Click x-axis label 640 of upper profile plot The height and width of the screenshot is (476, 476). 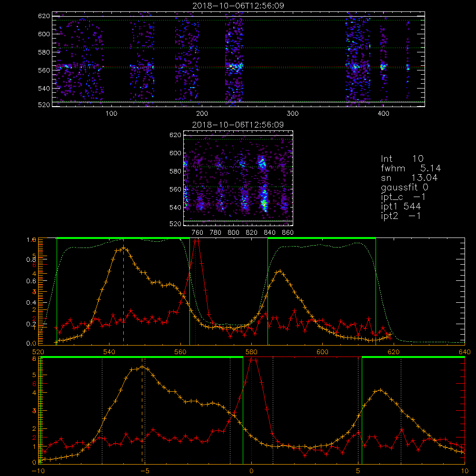tap(465, 352)
